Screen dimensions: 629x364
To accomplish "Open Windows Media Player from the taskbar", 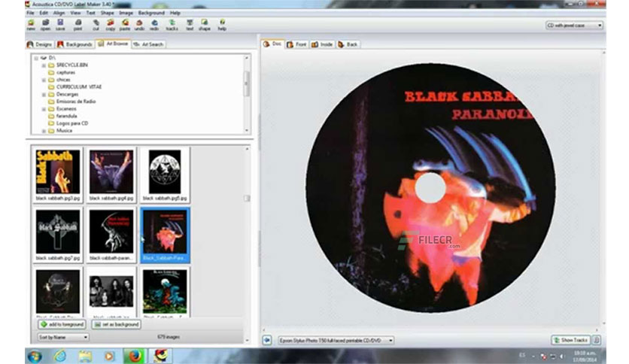I will tap(109, 356).
